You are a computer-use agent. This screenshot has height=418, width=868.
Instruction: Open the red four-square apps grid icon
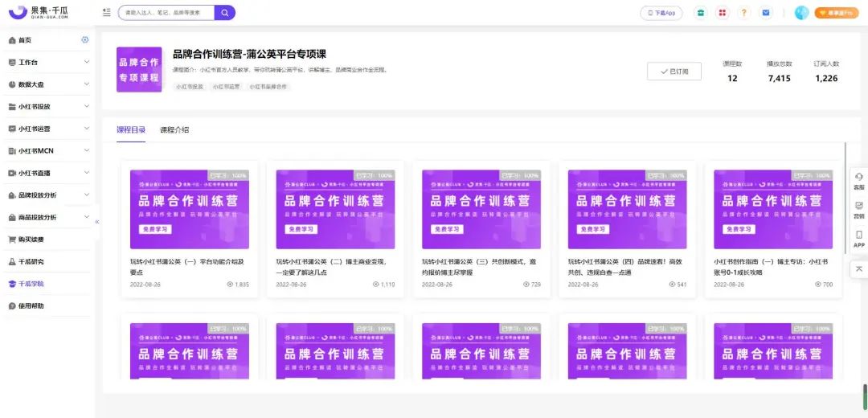click(722, 13)
